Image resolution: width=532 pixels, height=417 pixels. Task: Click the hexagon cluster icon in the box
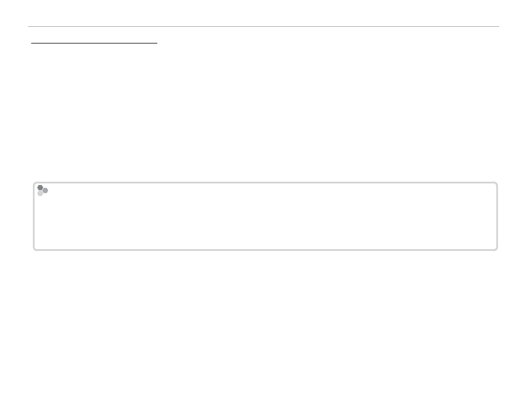pyautogui.click(x=42, y=190)
